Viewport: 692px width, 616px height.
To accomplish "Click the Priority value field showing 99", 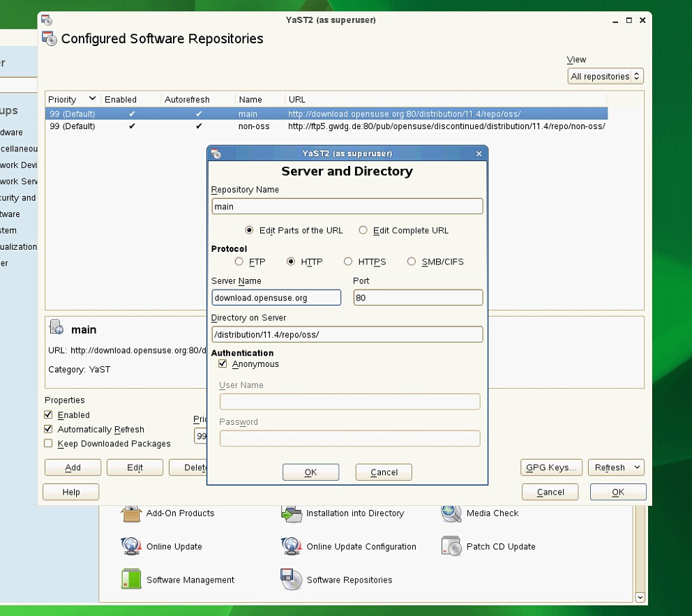I will pos(201,436).
